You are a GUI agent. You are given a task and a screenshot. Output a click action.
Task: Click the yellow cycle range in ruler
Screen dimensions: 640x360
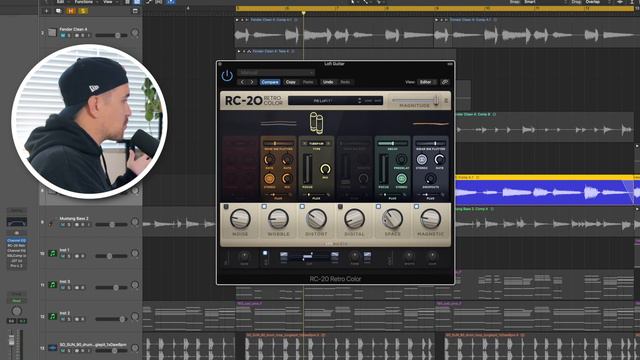pos(435,8)
